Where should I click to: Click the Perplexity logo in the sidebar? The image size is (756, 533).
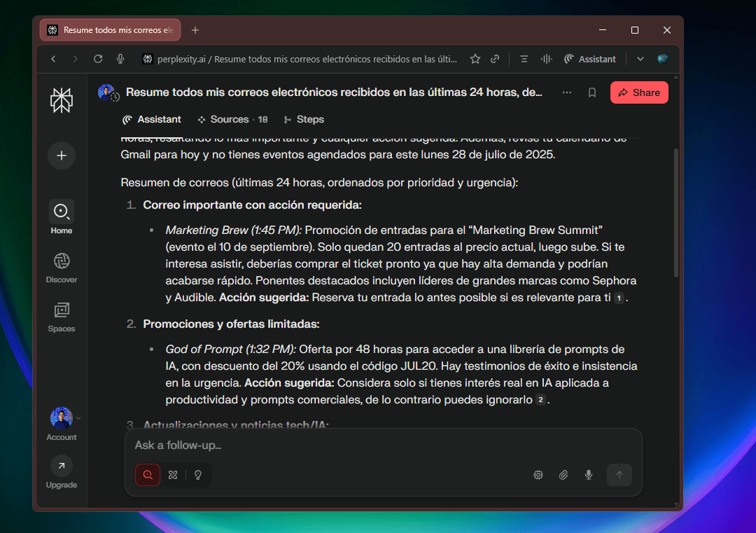pyautogui.click(x=62, y=100)
